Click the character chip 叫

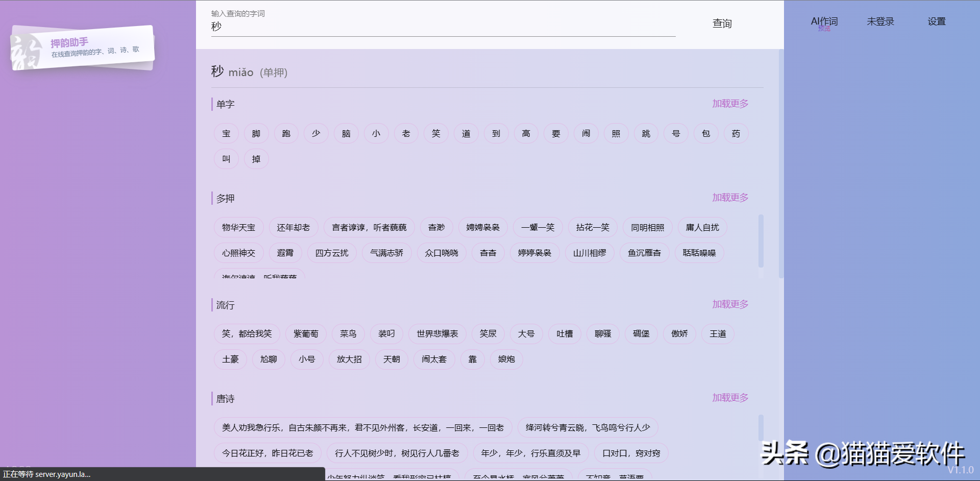click(226, 159)
